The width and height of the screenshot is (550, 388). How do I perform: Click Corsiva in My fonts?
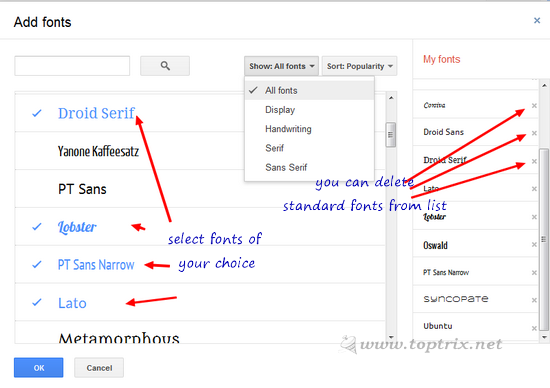[434, 105]
